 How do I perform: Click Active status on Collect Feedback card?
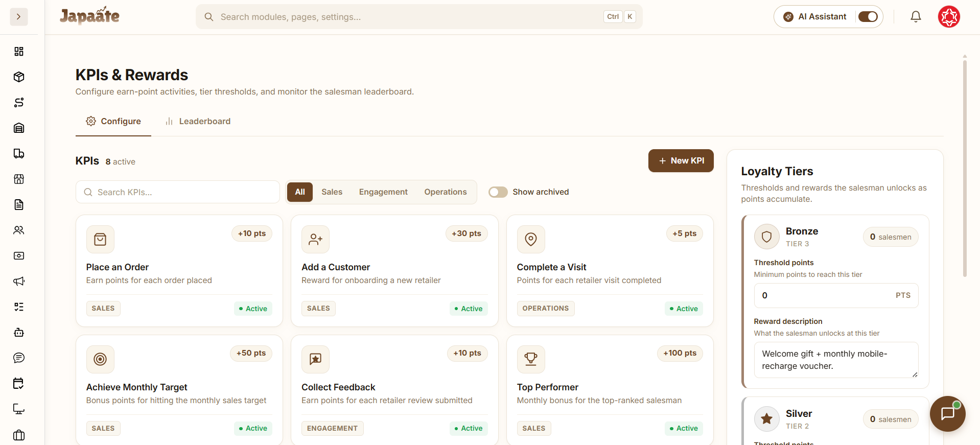tap(469, 429)
